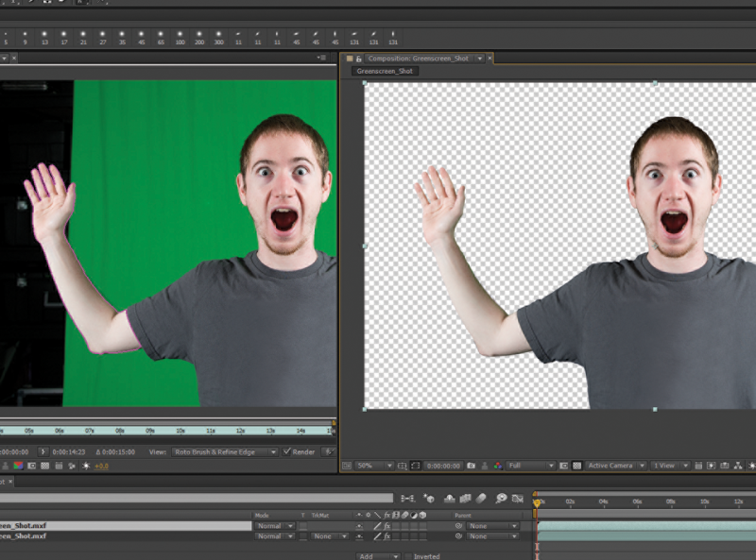Click the Greenscreen_Shot breadcrumb tab
Viewport: 756px width, 560px height.
pyautogui.click(x=385, y=72)
